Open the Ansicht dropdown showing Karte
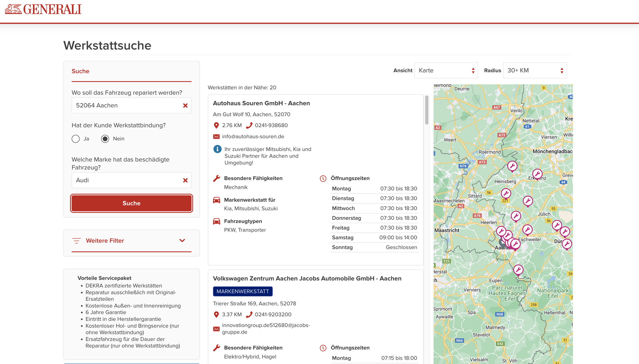Screen dimensions: 639x364 tap(446, 70)
